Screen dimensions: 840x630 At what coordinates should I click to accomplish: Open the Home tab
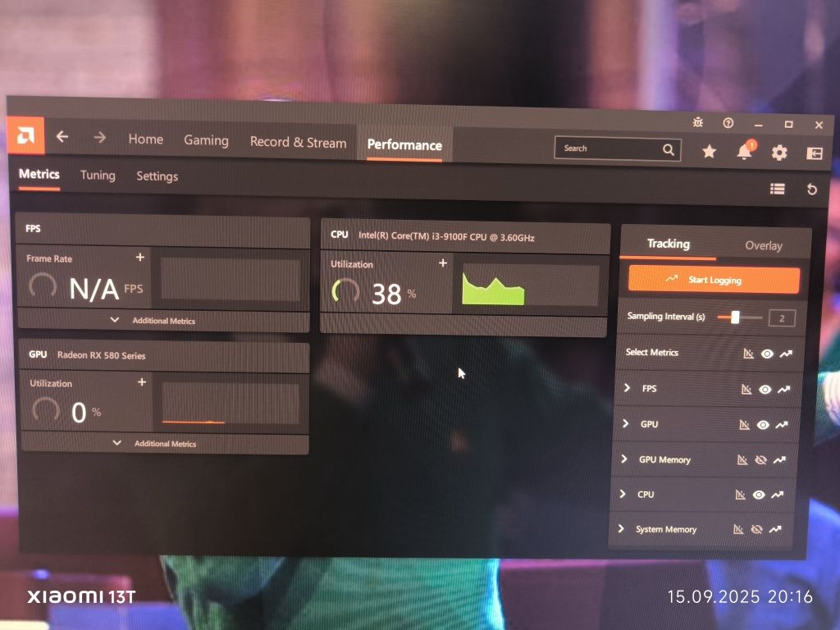[x=146, y=139]
